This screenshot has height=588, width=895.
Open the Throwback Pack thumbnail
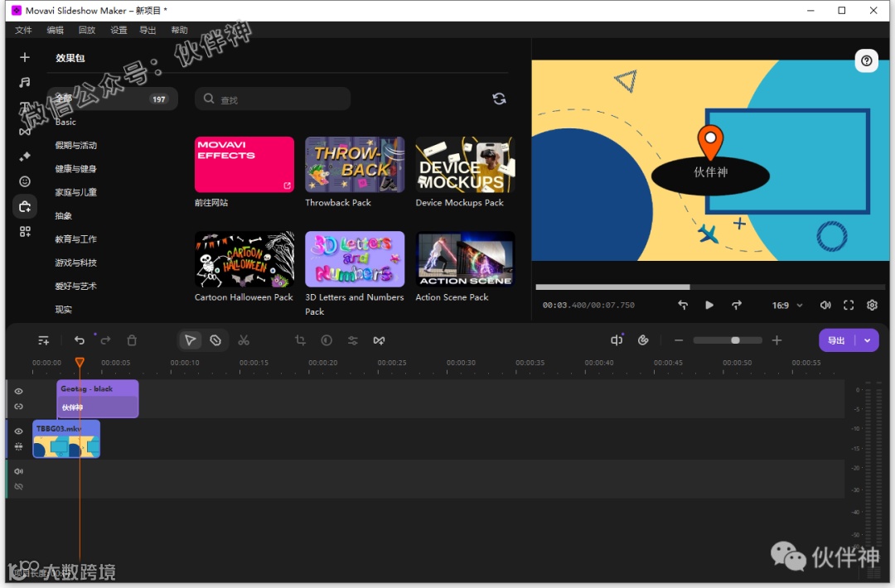(355, 164)
